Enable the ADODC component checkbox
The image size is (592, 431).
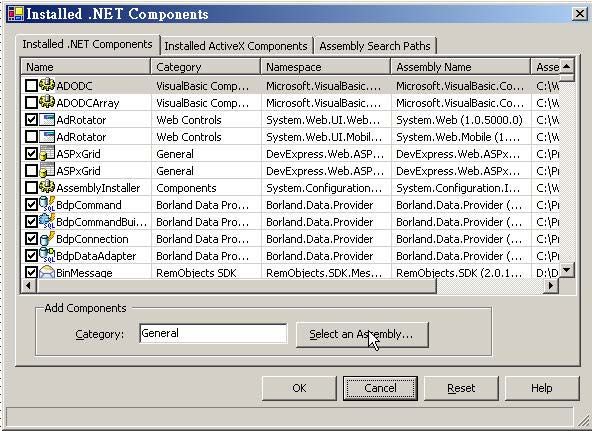[x=31, y=86]
